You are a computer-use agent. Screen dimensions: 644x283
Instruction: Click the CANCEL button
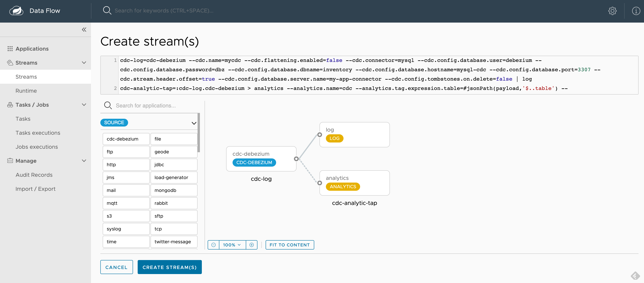coord(116,267)
